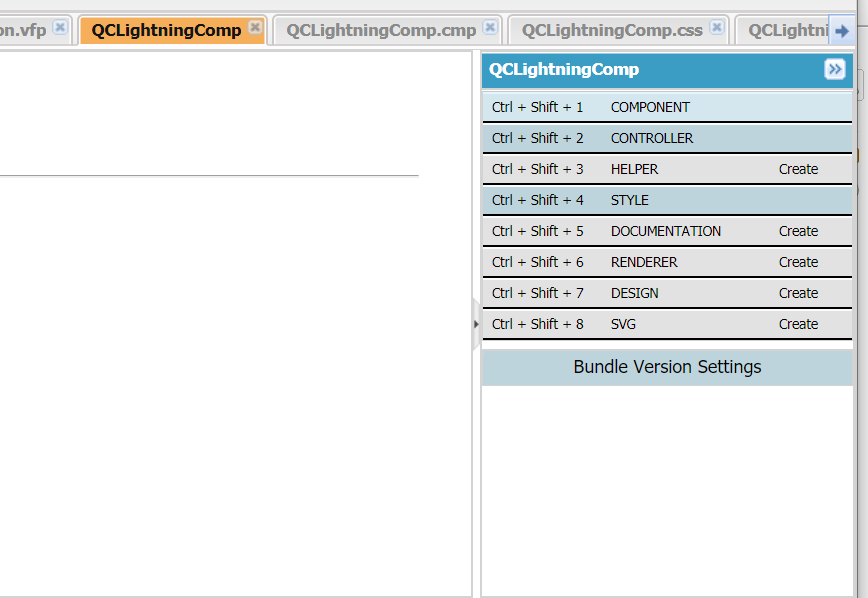Open the COMPONENT bundle item

point(650,107)
